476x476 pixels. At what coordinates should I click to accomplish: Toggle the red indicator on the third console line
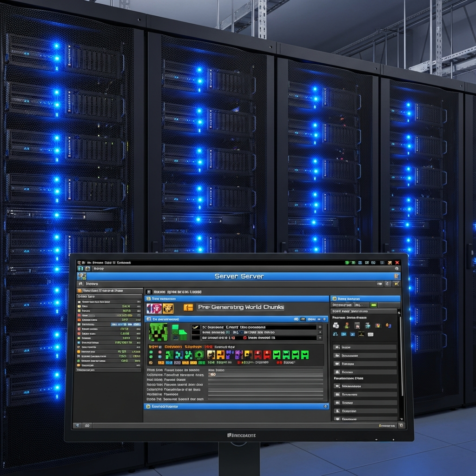(245, 338)
